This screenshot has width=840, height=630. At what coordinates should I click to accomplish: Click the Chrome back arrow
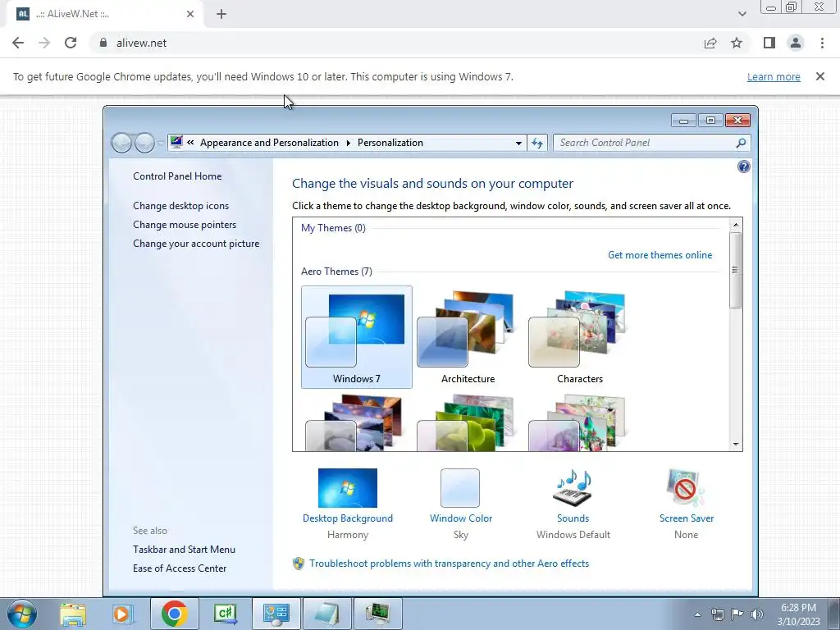pos(18,43)
